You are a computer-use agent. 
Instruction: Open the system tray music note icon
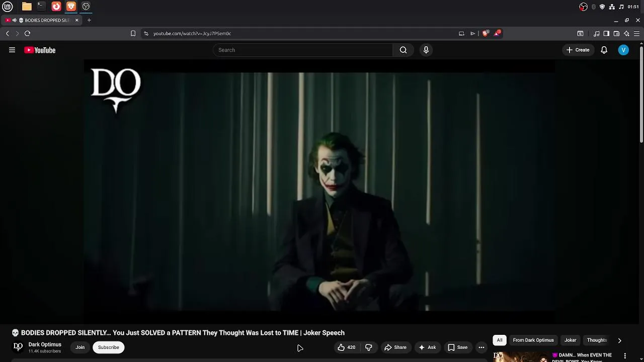coord(621,7)
